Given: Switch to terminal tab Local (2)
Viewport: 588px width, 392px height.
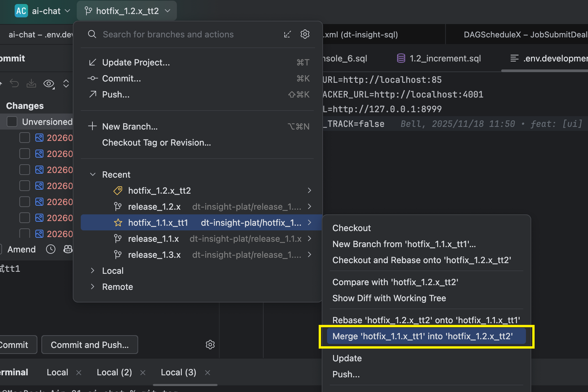Looking at the screenshot, I should (114, 372).
